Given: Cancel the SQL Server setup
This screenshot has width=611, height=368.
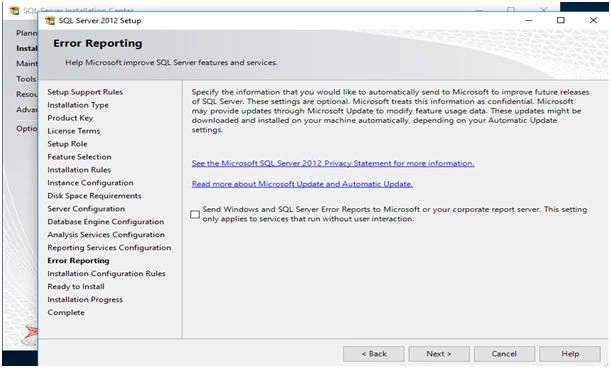Looking at the screenshot, I should tap(504, 354).
